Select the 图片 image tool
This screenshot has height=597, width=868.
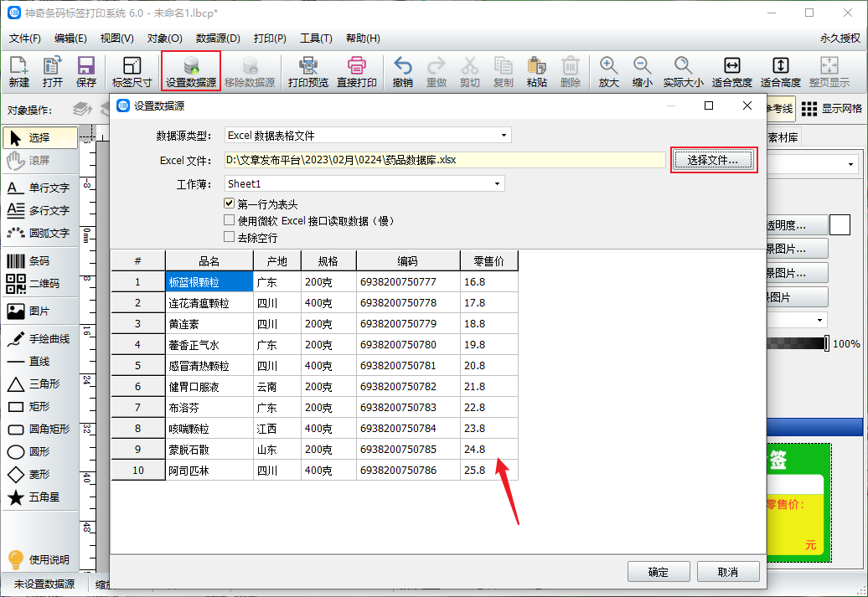40,311
